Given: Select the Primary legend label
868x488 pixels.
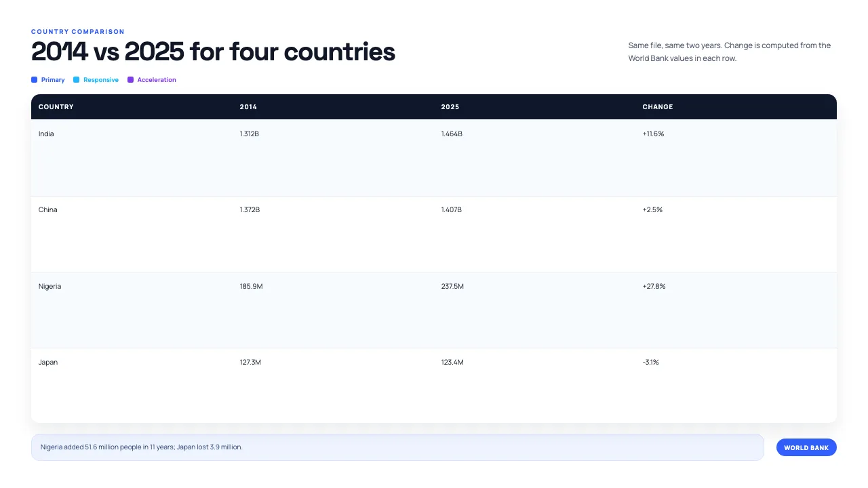Looking at the screenshot, I should [x=53, y=80].
